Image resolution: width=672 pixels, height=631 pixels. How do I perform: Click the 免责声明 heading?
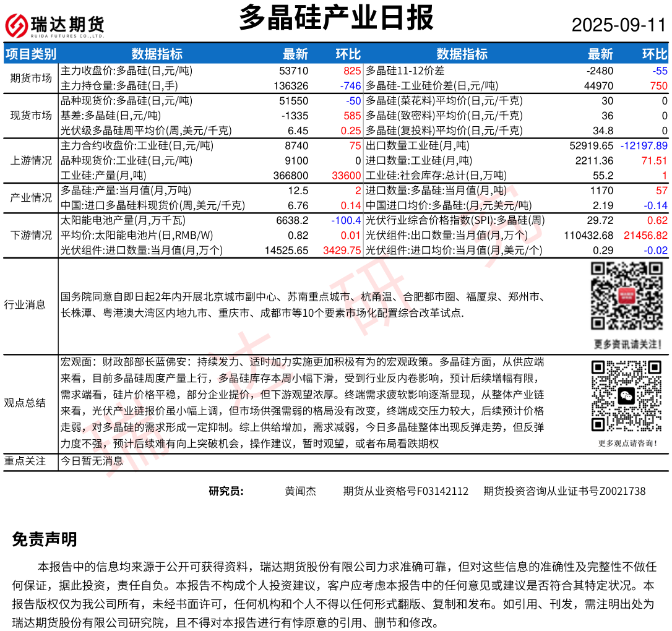(45, 539)
